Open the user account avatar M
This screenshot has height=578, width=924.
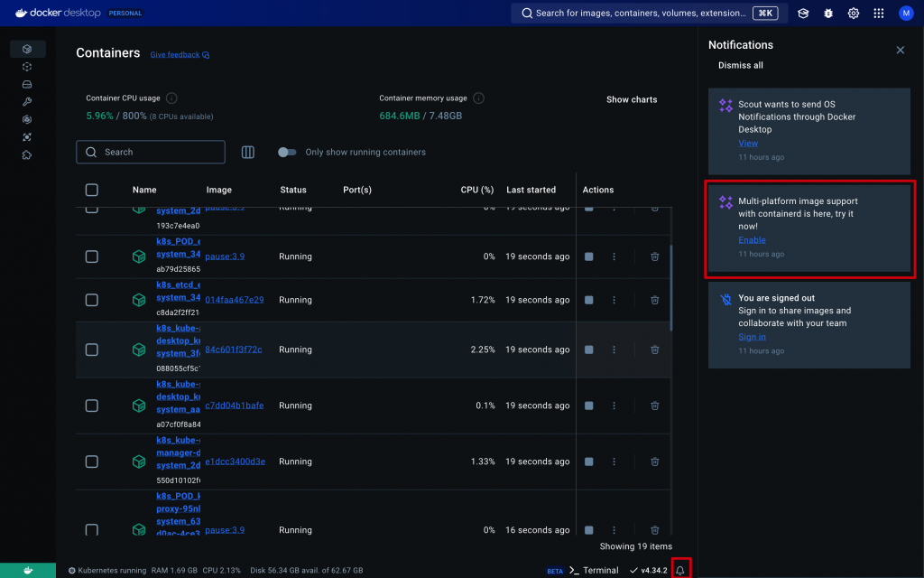[x=906, y=13]
